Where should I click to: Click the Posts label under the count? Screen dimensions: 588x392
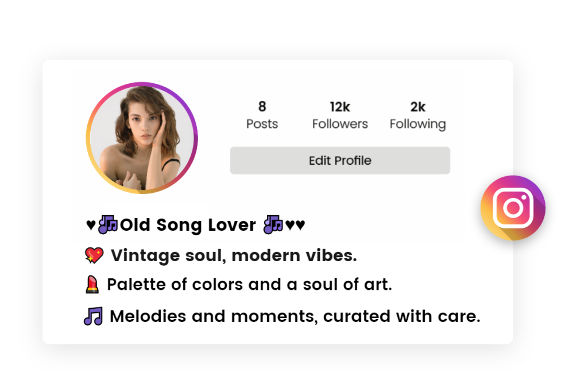[x=262, y=123]
